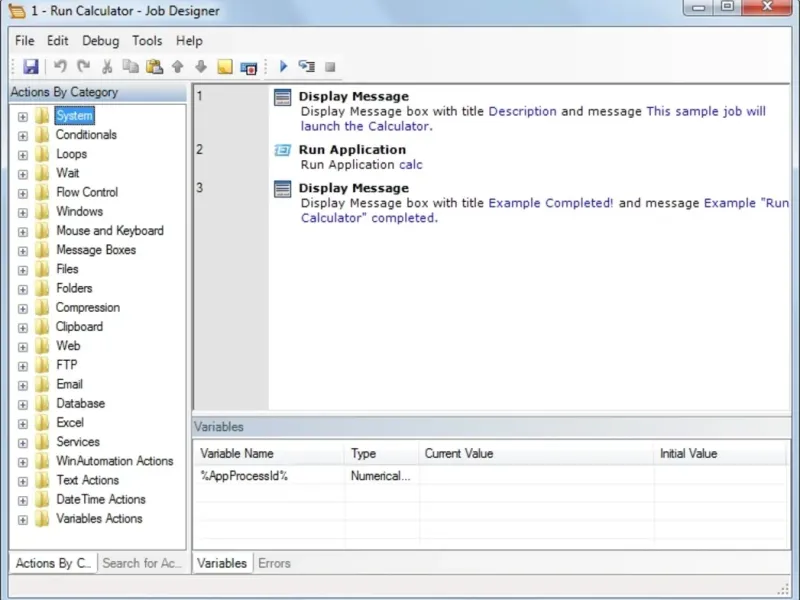Expand the Mouse and Keyboard category
This screenshot has height=600, width=800.
[x=23, y=231]
